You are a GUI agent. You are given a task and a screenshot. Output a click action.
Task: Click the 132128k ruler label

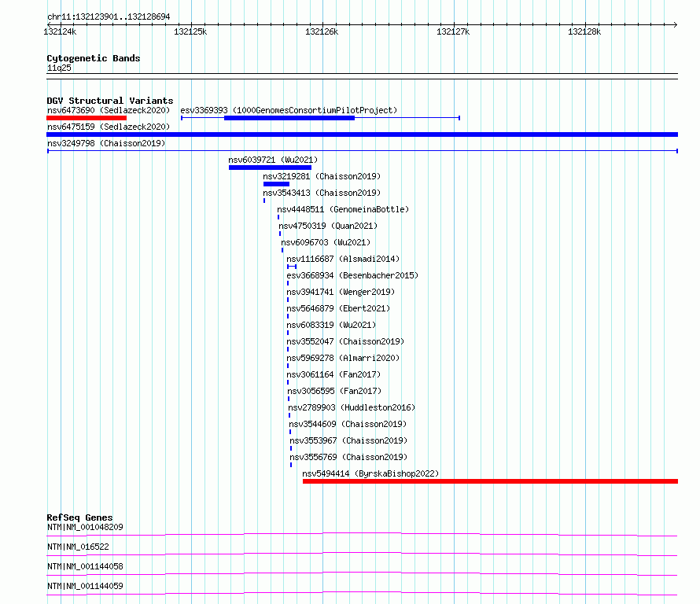click(584, 31)
